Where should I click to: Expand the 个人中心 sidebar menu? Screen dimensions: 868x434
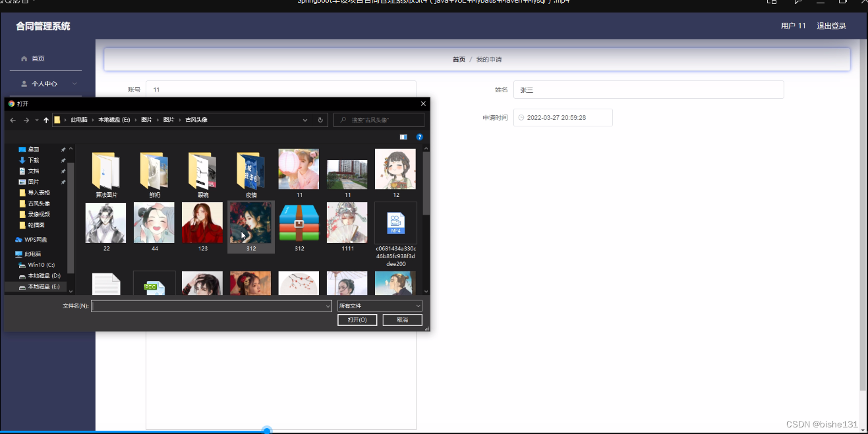point(74,83)
